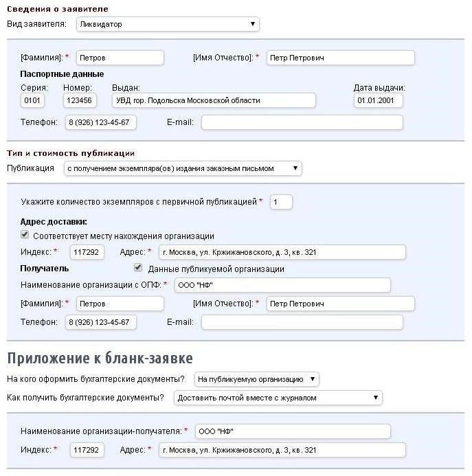Focus the delivery Адрес field
The image size is (472, 476).
(282, 252)
